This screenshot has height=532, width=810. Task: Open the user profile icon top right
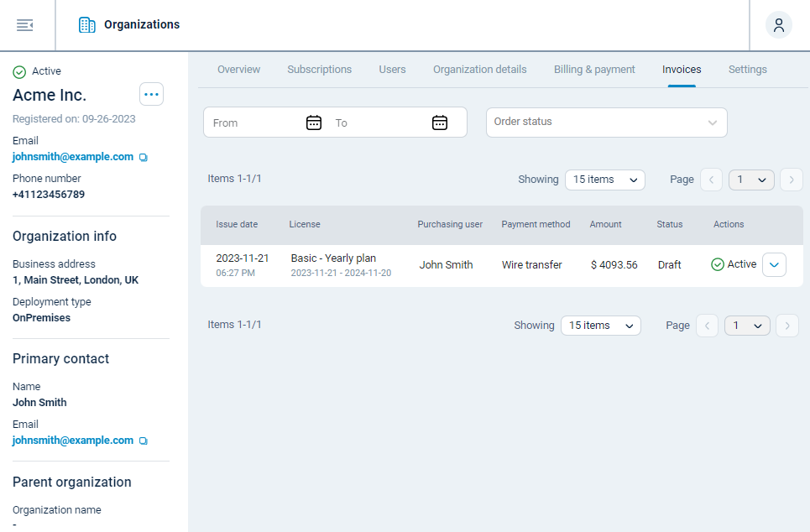[778, 24]
